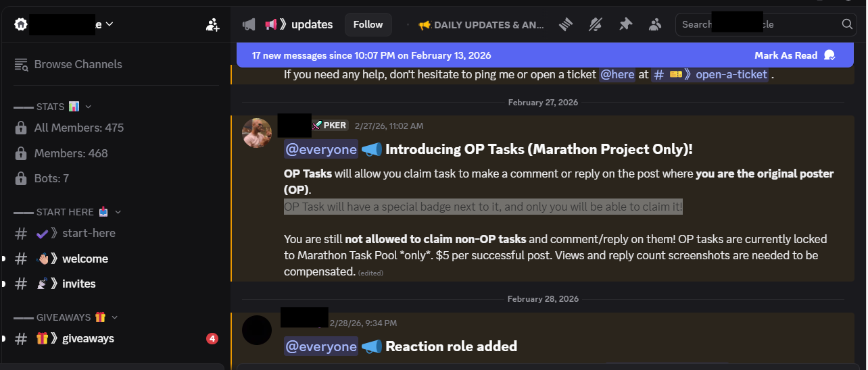The image size is (868, 370).
Task: Click hash icon next to giveaways channel
Action: click(x=21, y=338)
